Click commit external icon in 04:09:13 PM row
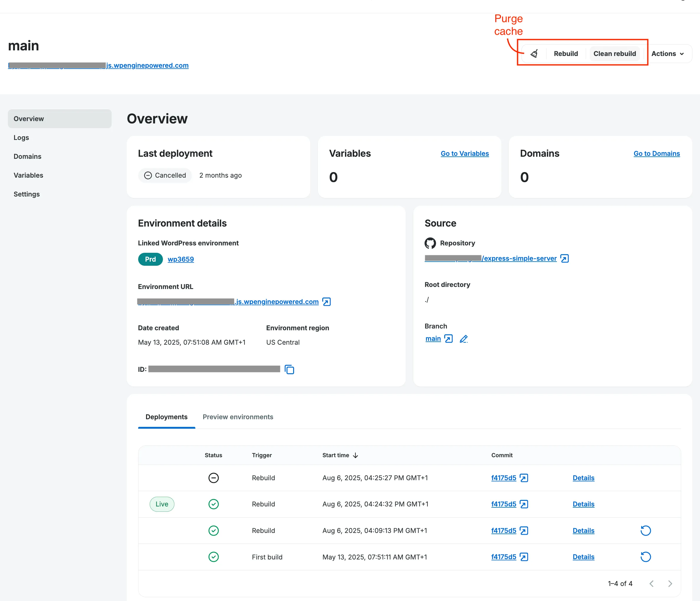This screenshot has width=700, height=601. (524, 530)
